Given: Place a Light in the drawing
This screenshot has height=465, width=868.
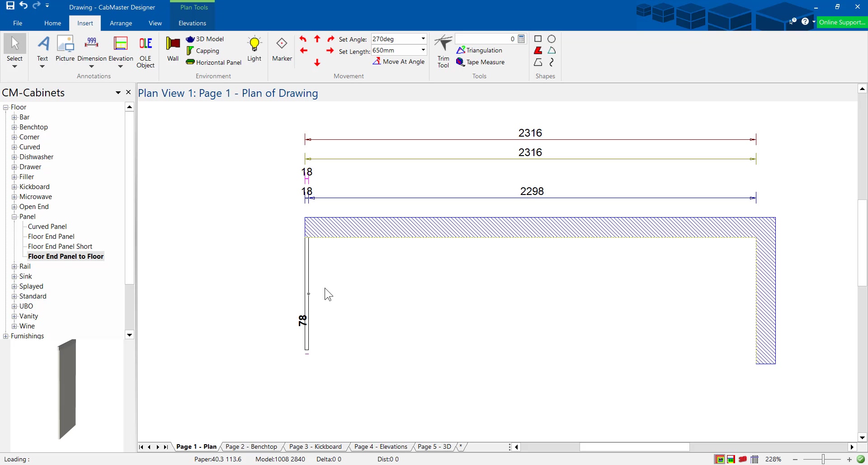Looking at the screenshot, I should (255, 48).
